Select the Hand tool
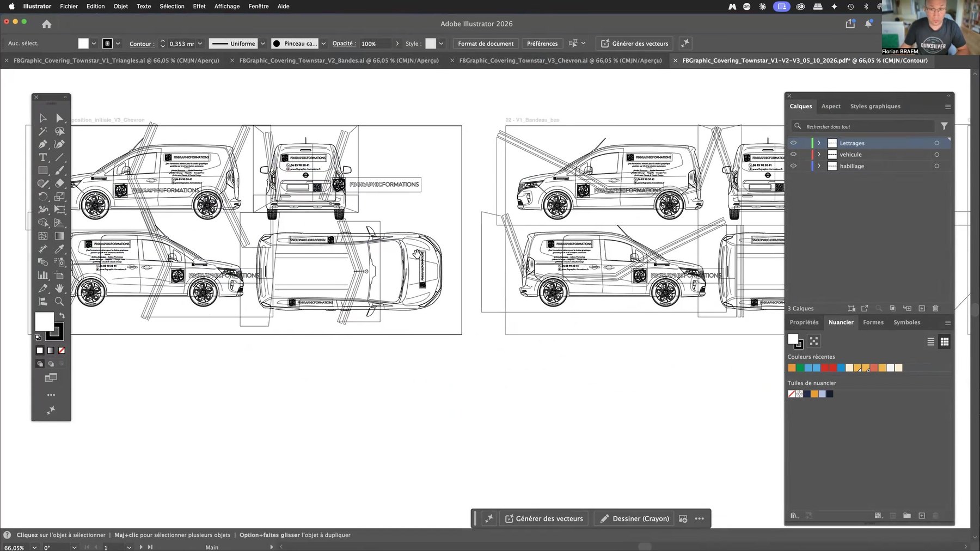This screenshot has width=980, height=551. point(59,288)
